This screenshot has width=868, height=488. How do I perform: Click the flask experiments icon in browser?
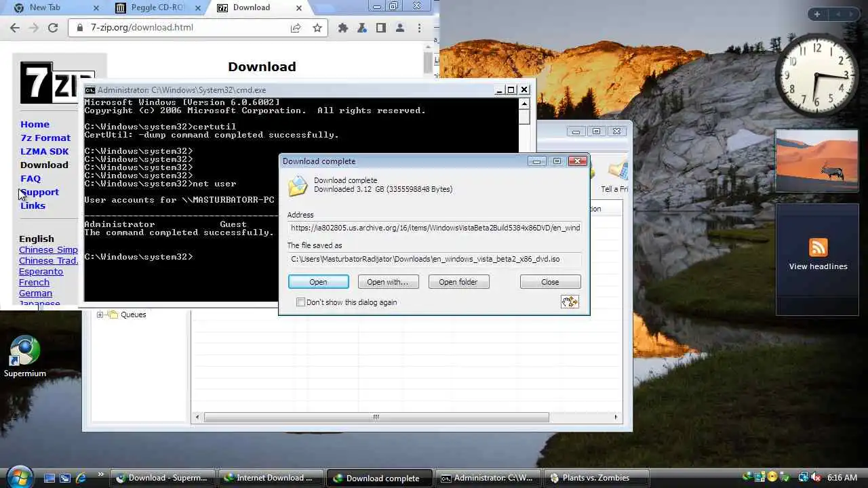pyautogui.click(x=362, y=28)
